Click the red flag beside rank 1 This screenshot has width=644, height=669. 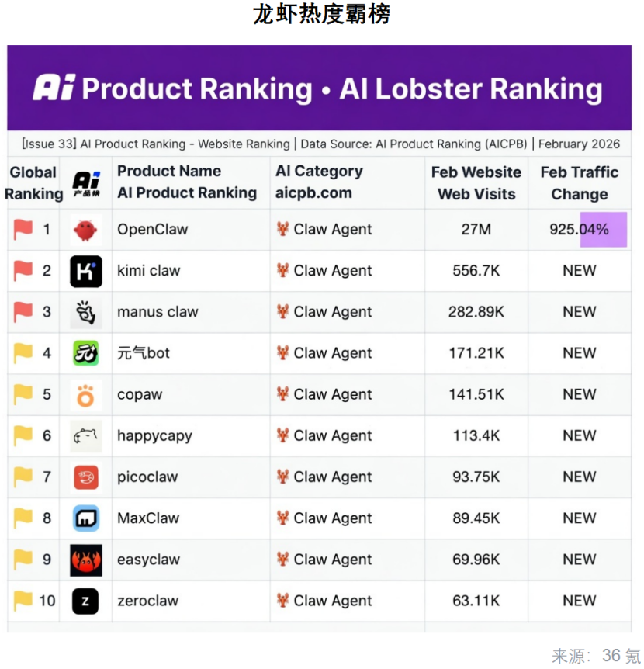point(23,230)
